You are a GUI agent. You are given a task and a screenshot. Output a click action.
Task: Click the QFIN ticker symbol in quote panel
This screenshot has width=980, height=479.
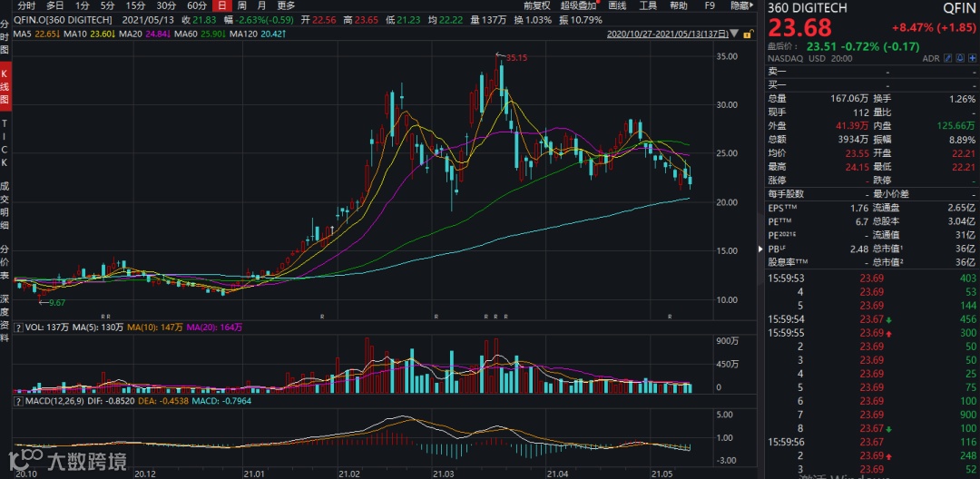[x=958, y=8]
